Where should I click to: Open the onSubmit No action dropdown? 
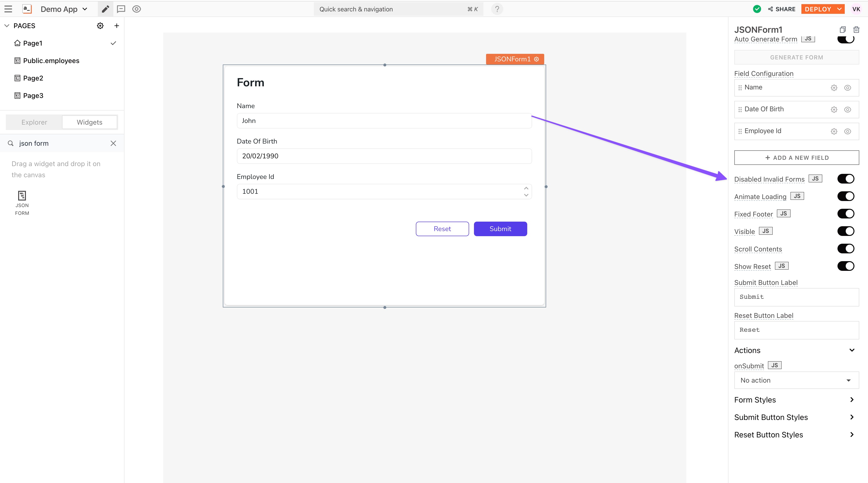click(x=796, y=380)
